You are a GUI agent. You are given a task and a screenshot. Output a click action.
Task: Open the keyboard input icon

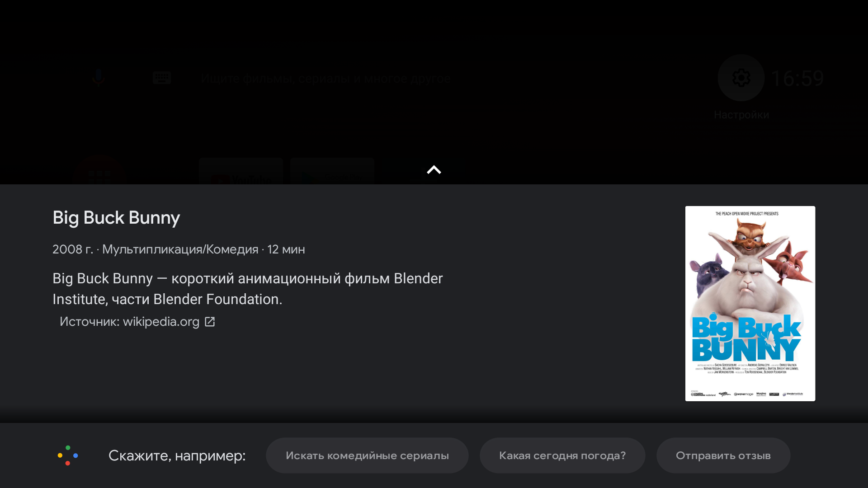(161, 77)
